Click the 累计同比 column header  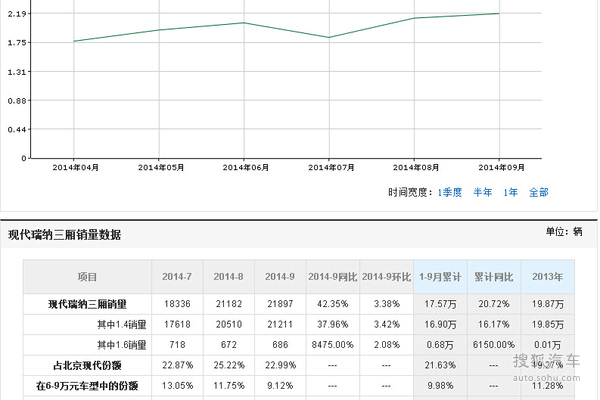(494, 276)
